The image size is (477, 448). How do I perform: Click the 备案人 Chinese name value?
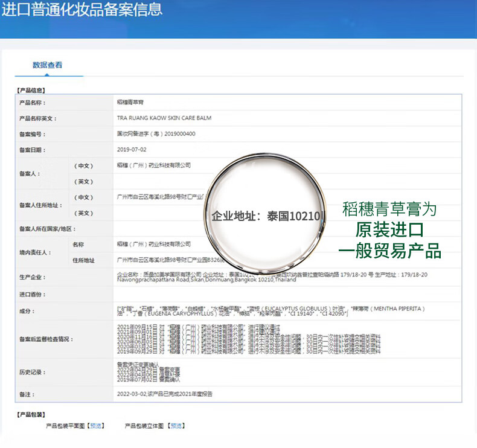153,165
